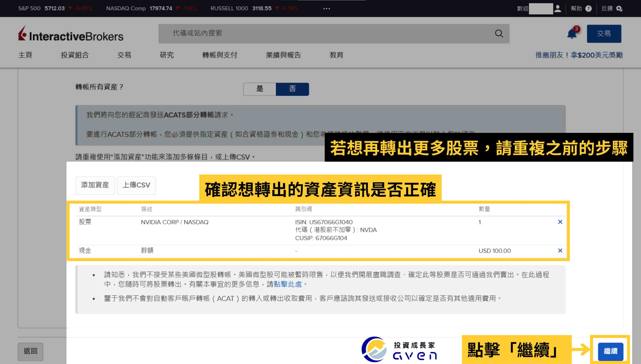
Task: Click the search magnifier icon
Action: coord(499,34)
